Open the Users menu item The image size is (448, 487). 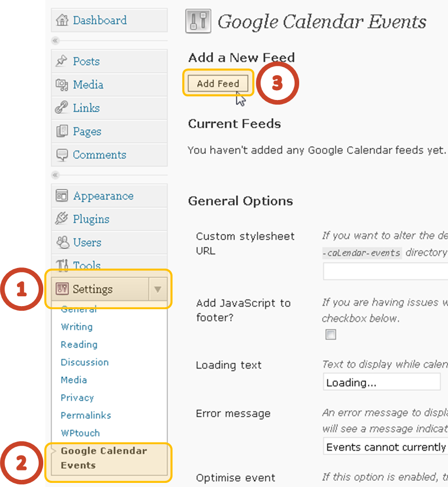click(x=109, y=242)
